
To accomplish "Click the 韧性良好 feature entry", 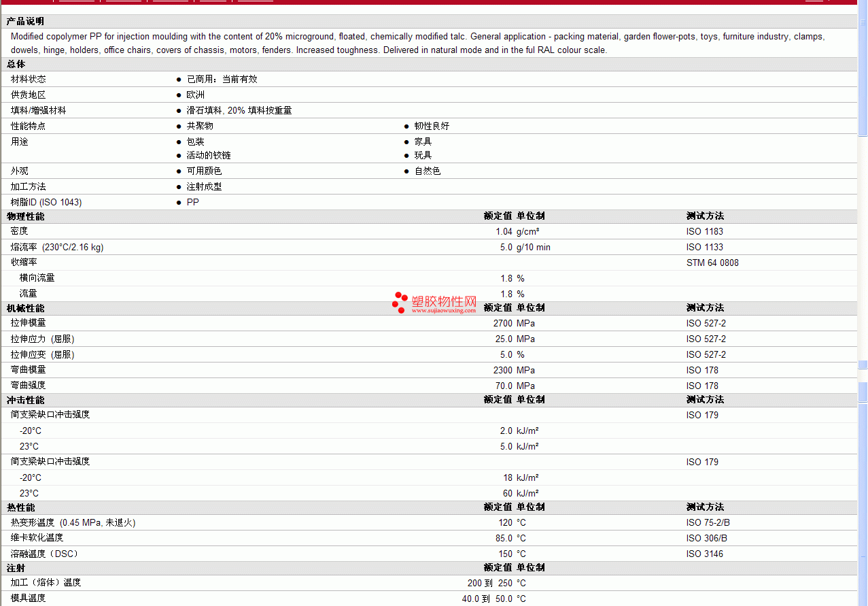I will (x=432, y=126).
